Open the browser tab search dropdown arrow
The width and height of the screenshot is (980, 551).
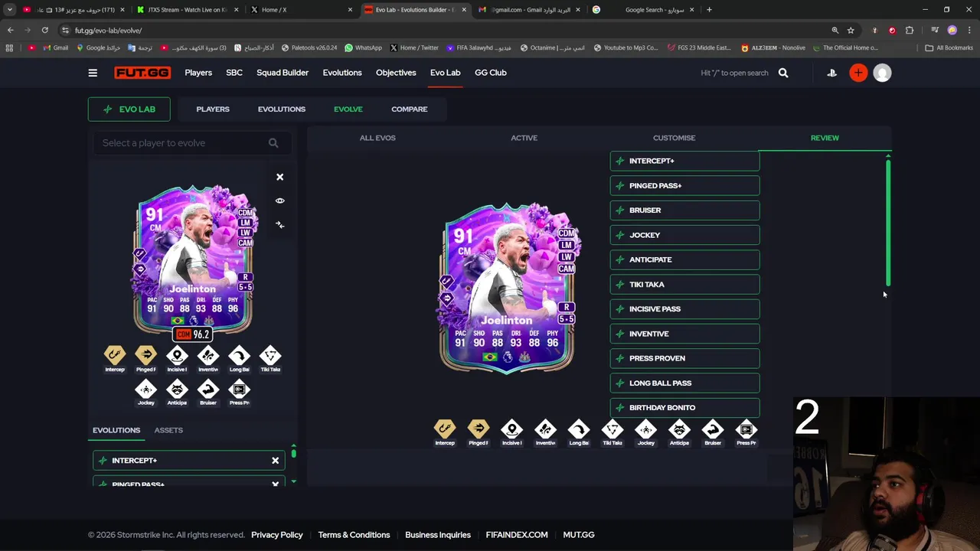(10, 10)
